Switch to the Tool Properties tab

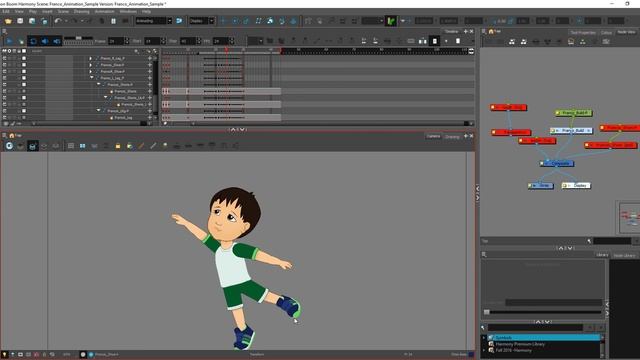tap(583, 32)
